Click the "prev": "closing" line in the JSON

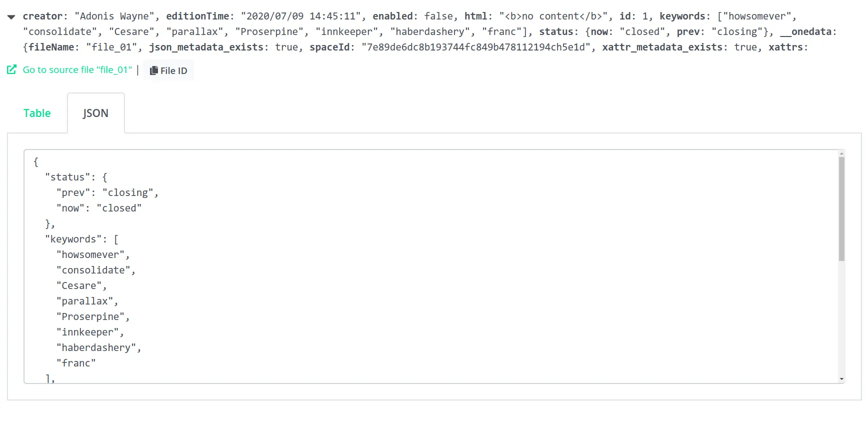pyautogui.click(x=106, y=192)
